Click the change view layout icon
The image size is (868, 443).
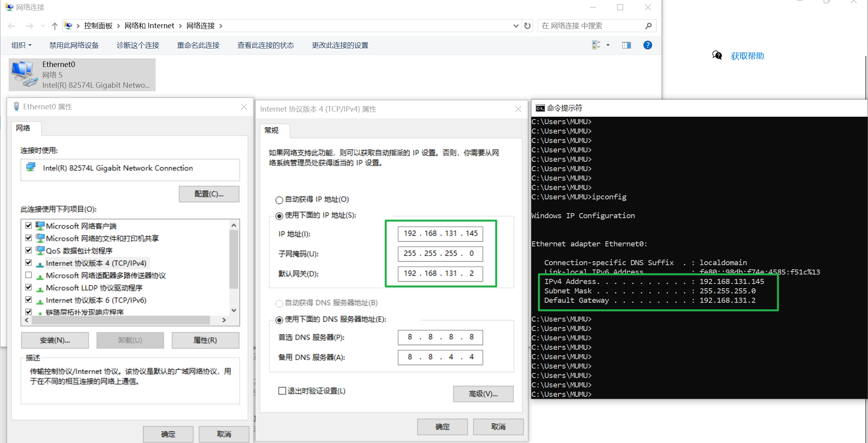pyautogui.click(x=596, y=45)
